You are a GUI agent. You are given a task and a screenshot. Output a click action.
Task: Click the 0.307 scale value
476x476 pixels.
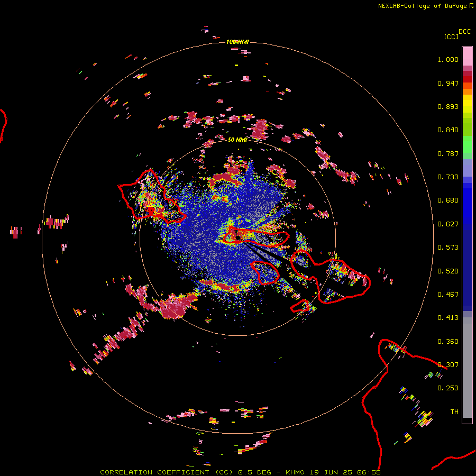tap(448, 365)
